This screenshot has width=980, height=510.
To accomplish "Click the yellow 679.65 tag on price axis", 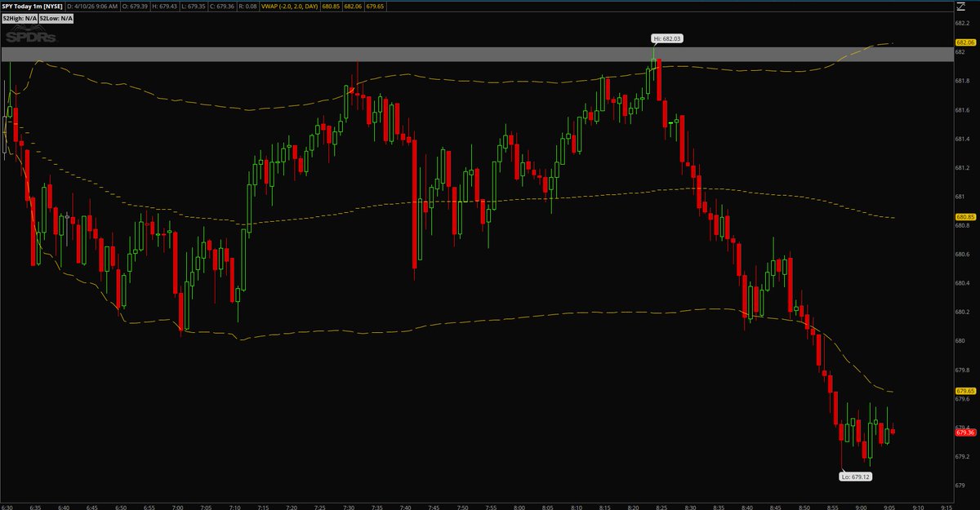I will coord(964,391).
